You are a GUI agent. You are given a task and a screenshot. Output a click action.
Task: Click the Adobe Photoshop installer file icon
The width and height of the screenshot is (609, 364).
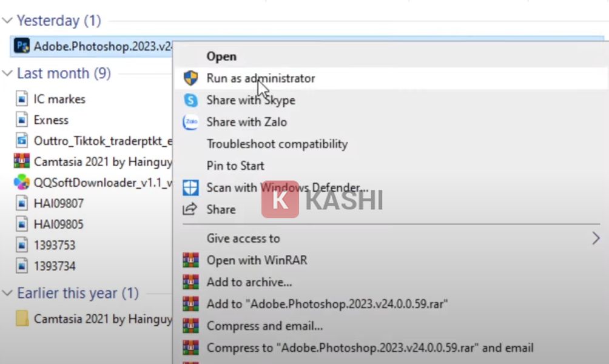coord(22,46)
